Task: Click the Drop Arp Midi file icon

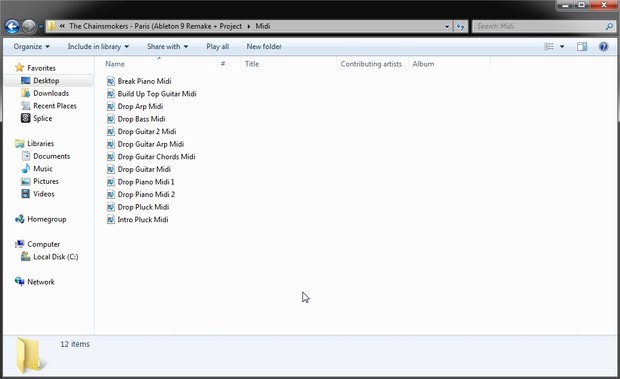Action: [111, 106]
